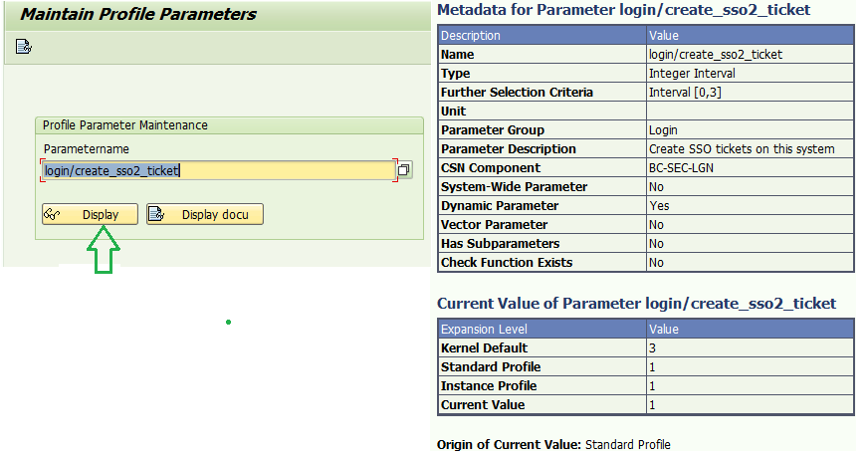Select the empty Unit value cell
This screenshot has width=868, height=458.
pos(749,112)
